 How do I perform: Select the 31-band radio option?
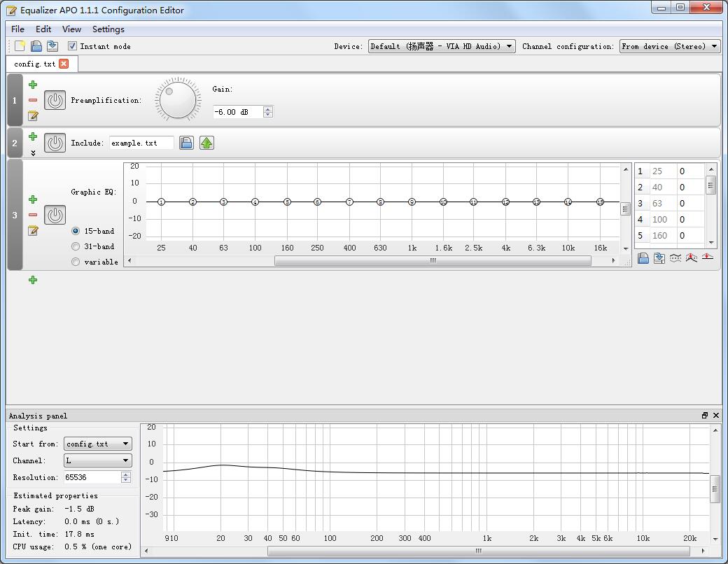76,246
